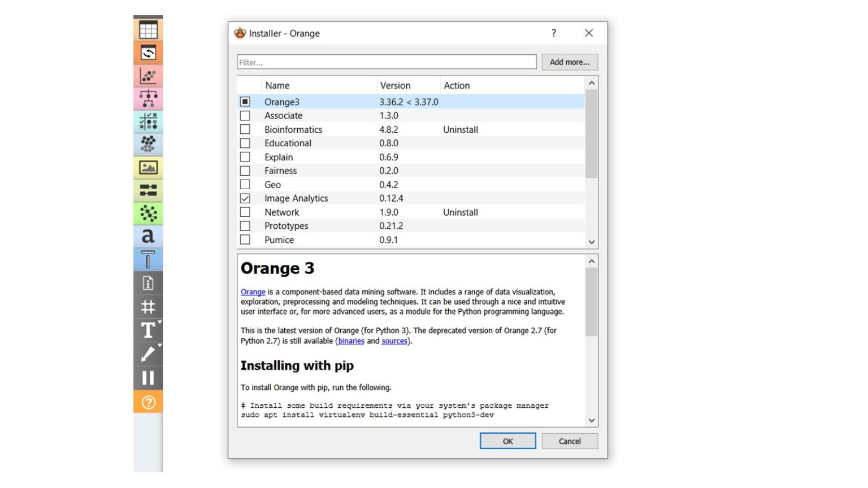Click the workflow info document icon
This screenshot has height=488, width=868.
(148, 283)
